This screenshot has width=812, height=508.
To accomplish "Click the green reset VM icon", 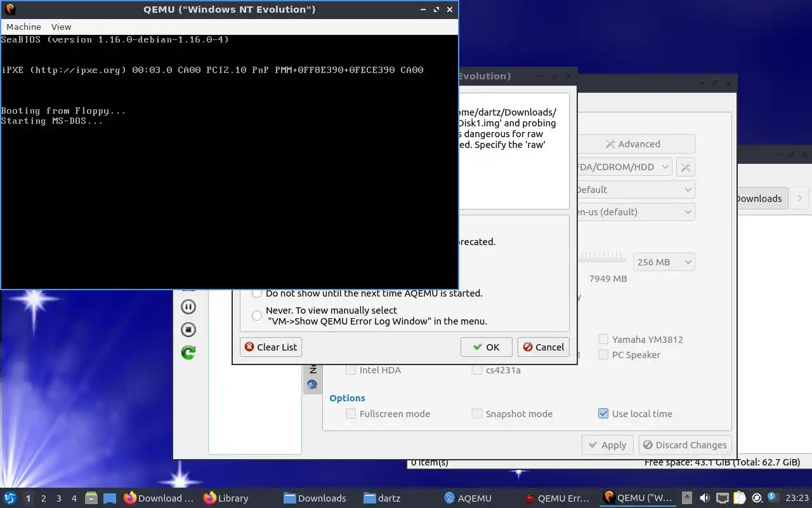I will (188, 352).
